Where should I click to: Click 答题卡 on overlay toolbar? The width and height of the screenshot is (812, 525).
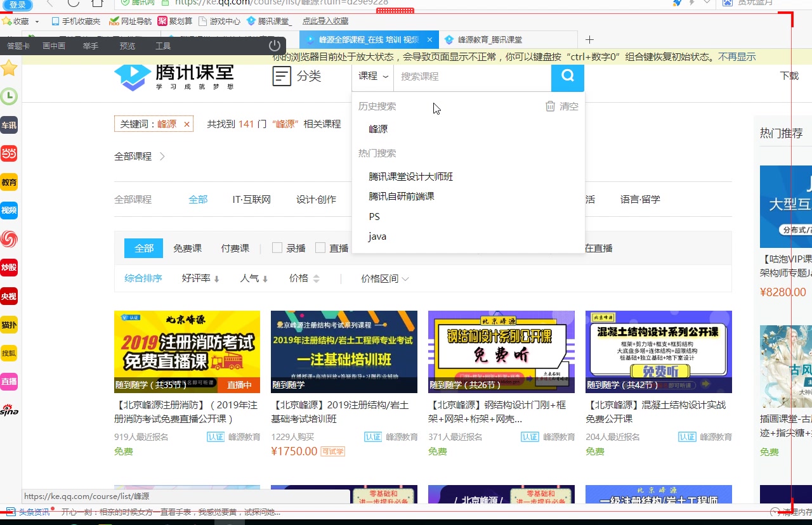tap(18, 46)
